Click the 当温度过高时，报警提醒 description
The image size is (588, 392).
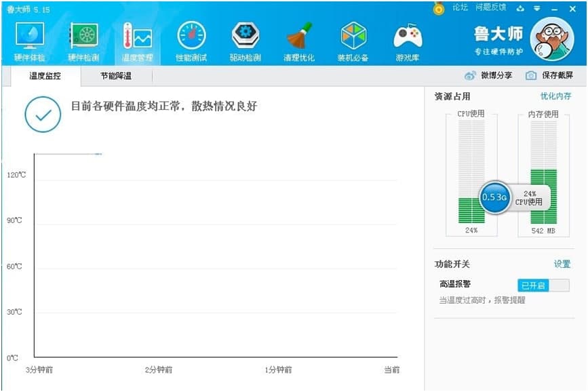(482, 300)
